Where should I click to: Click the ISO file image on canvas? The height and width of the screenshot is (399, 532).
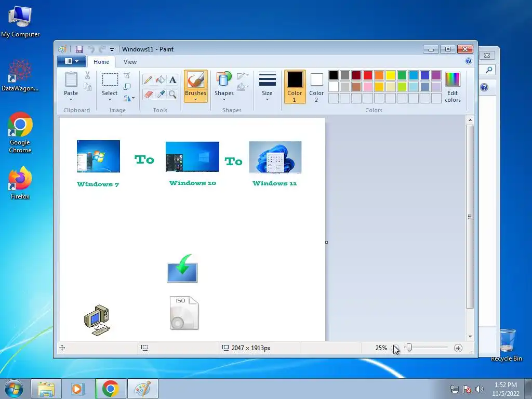184,313
